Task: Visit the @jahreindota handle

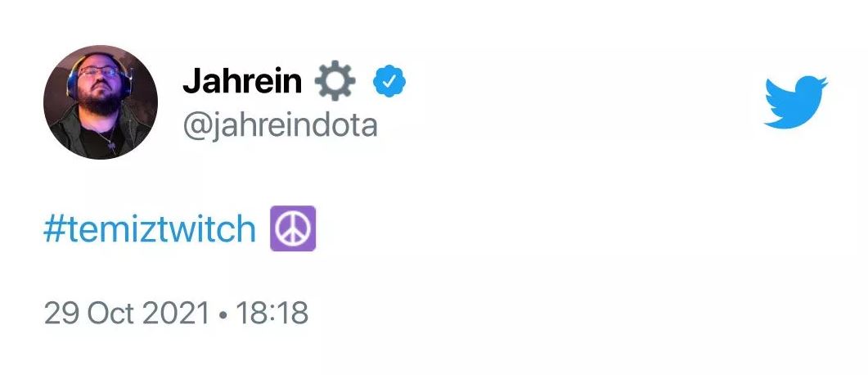Action: (280, 126)
